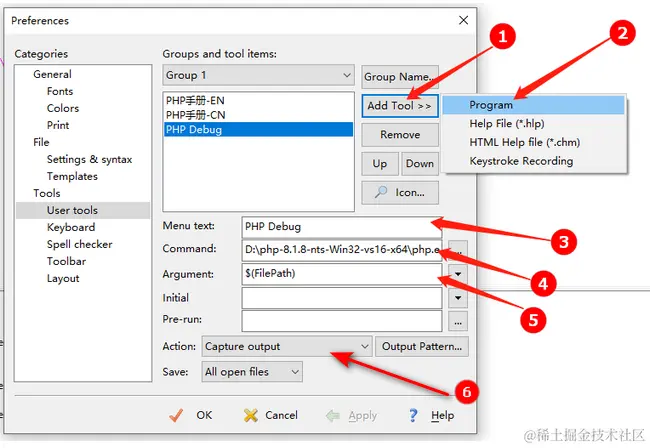
Task: Select Spell checker category
Action: (x=79, y=244)
